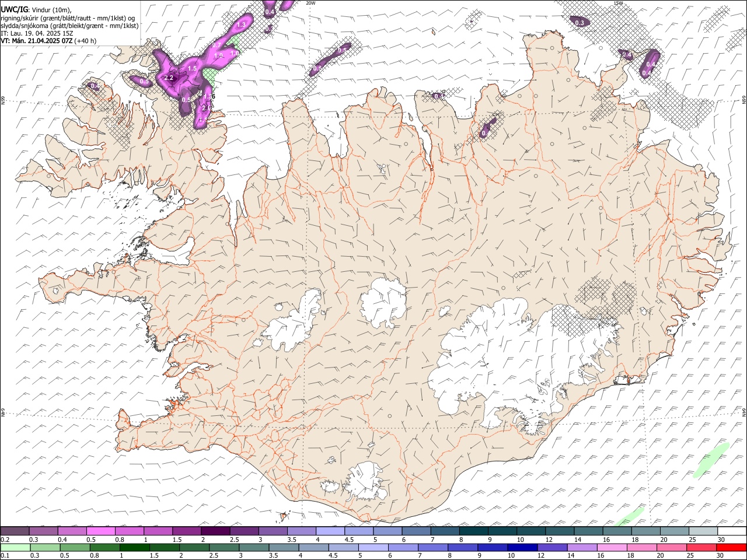Pick the lavender swatch above upper-scale label 4

coord(330,531)
